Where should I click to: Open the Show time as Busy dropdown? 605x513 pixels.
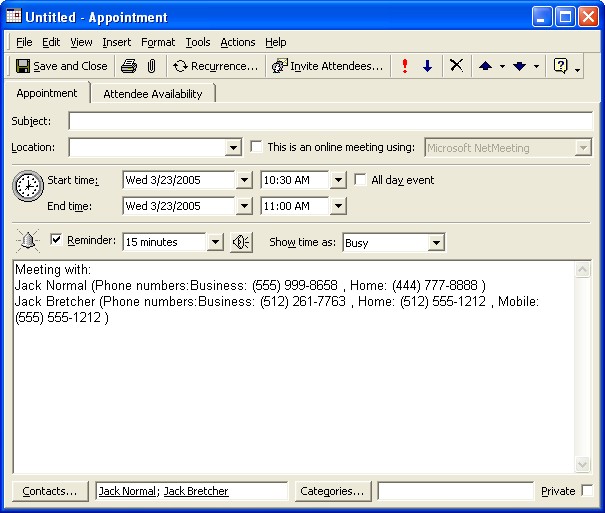tap(436, 243)
